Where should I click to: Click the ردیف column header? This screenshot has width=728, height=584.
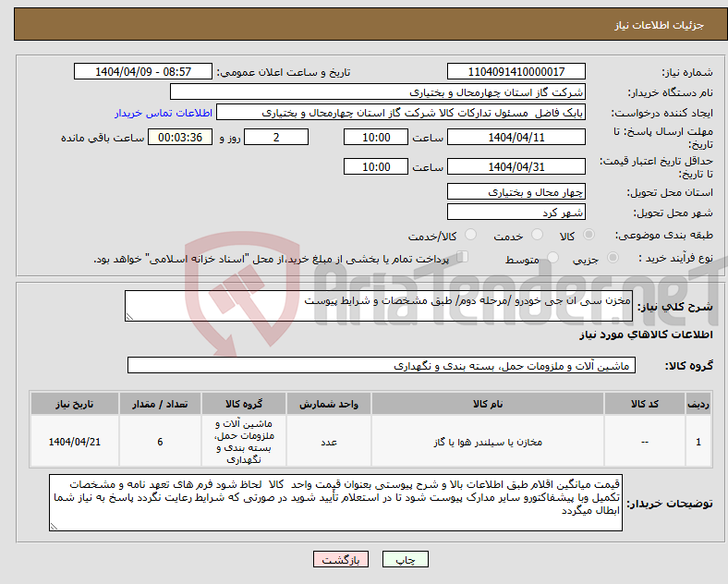coord(698,404)
